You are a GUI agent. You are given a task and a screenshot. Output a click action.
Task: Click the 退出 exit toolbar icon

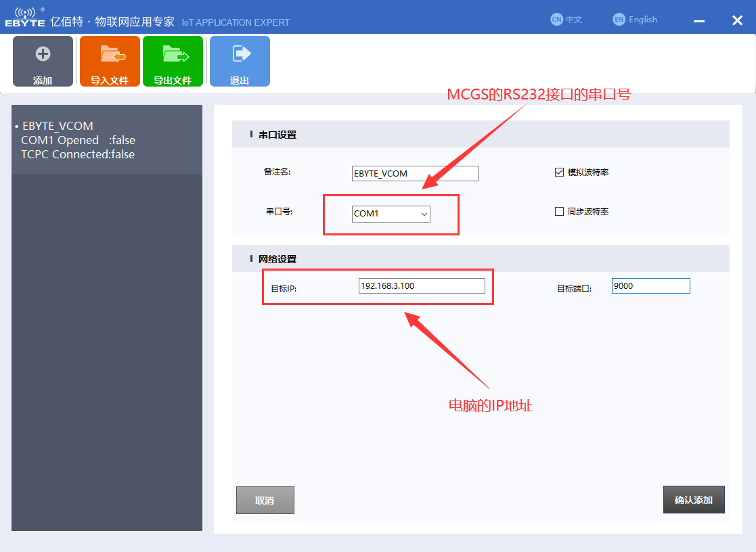coord(240,61)
